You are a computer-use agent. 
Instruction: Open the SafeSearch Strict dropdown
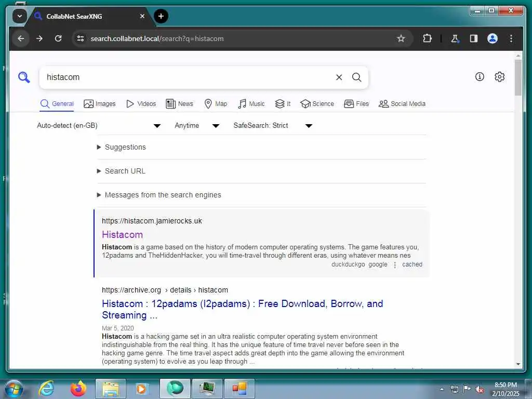(x=272, y=126)
